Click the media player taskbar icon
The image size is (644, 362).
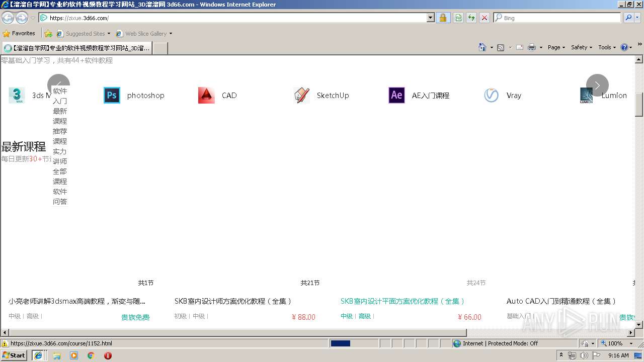(x=74, y=355)
